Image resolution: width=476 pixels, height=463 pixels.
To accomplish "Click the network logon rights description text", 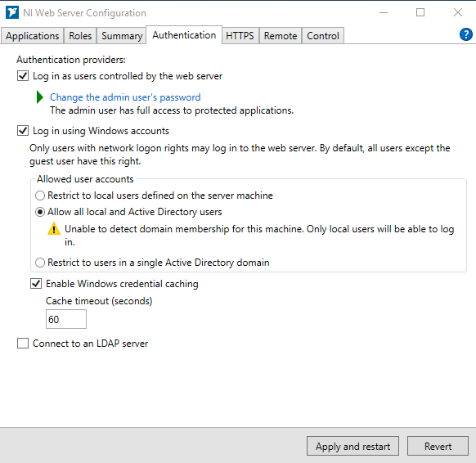I will point(240,155).
